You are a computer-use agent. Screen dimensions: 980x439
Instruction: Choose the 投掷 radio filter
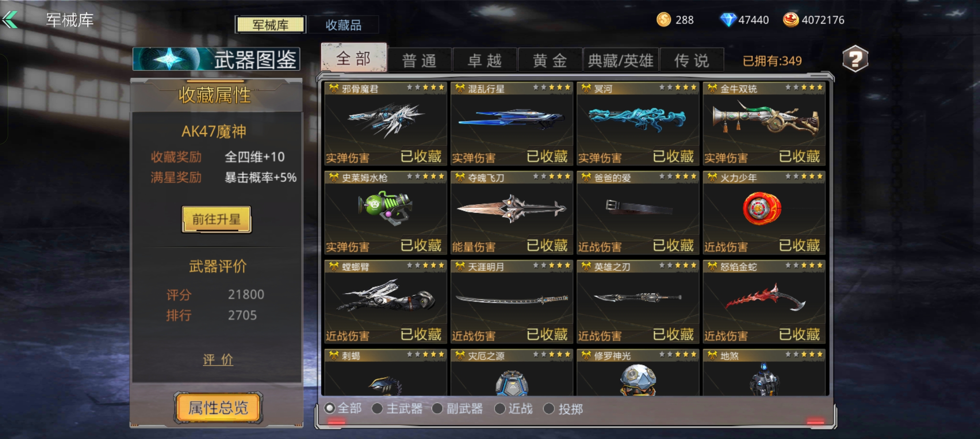(x=563, y=409)
